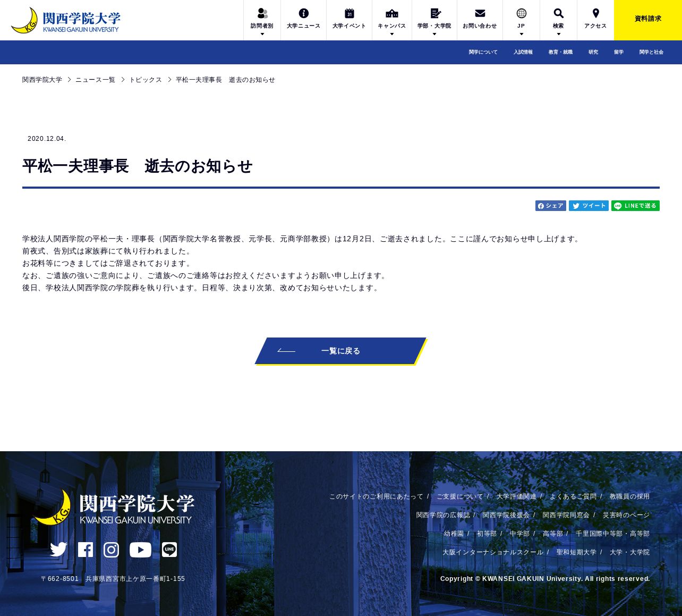Open 関学について menu item
The height and width of the screenshot is (616, 682).
483,52
